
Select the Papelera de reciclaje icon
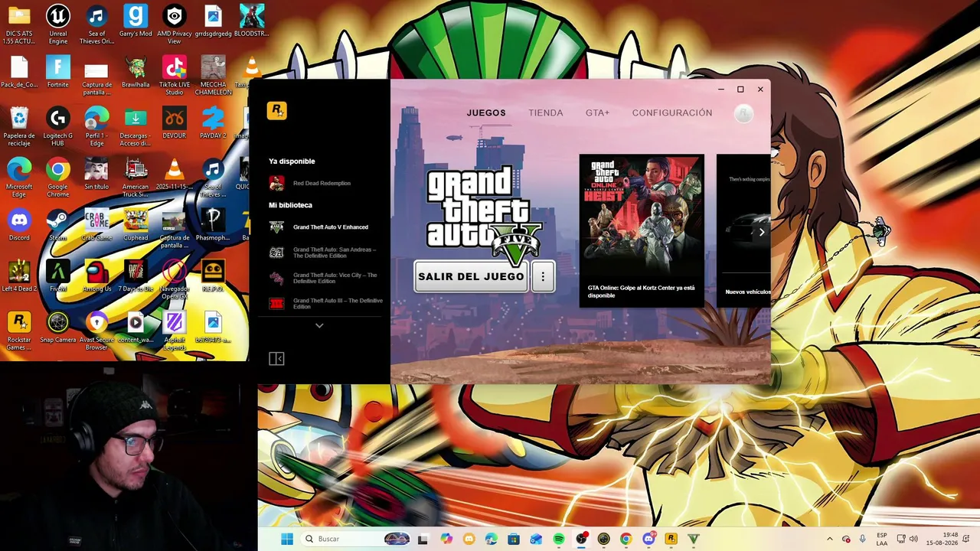[x=19, y=126]
